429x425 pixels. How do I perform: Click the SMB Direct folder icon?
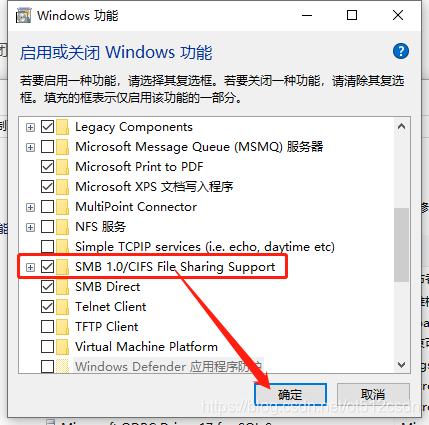(62, 287)
